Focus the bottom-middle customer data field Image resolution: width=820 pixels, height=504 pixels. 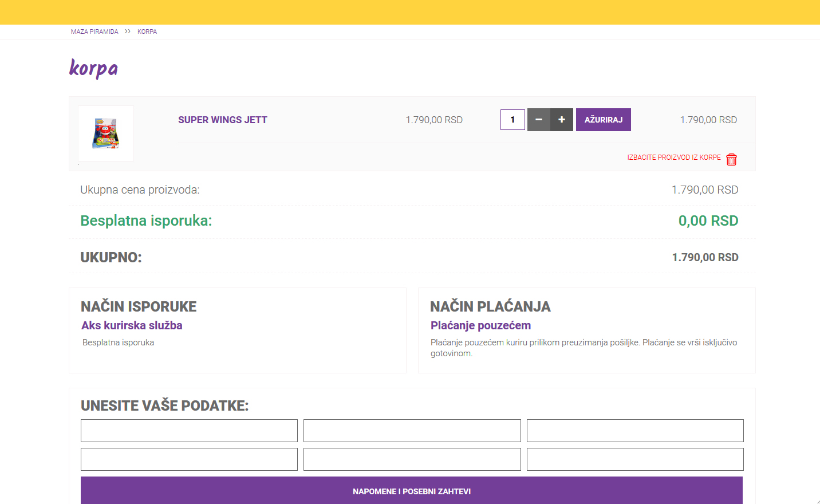point(412,459)
